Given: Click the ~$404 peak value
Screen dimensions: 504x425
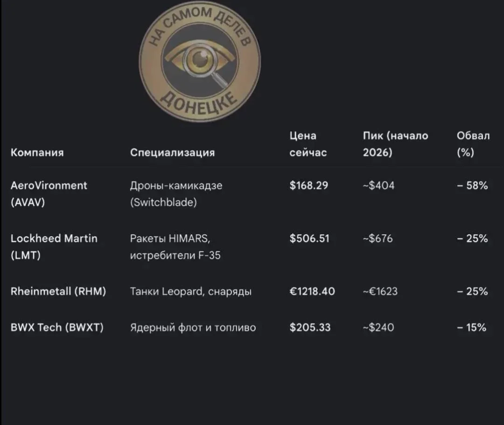Looking at the screenshot, I should pos(378,185).
